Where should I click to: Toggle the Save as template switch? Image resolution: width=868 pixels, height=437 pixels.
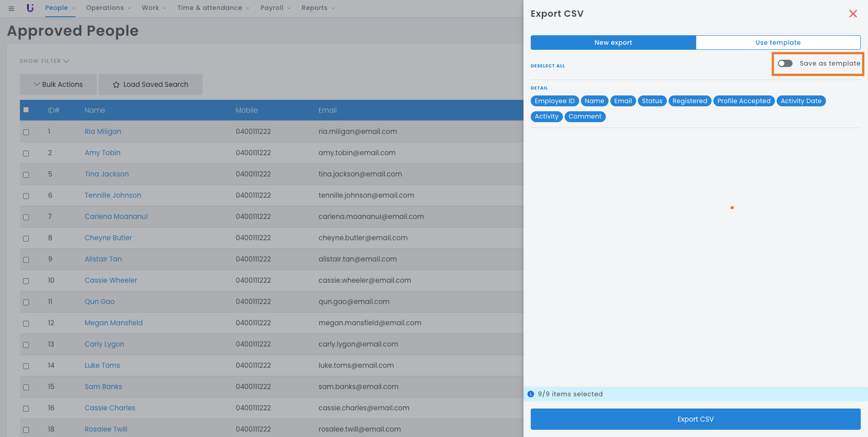coord(785,63)
